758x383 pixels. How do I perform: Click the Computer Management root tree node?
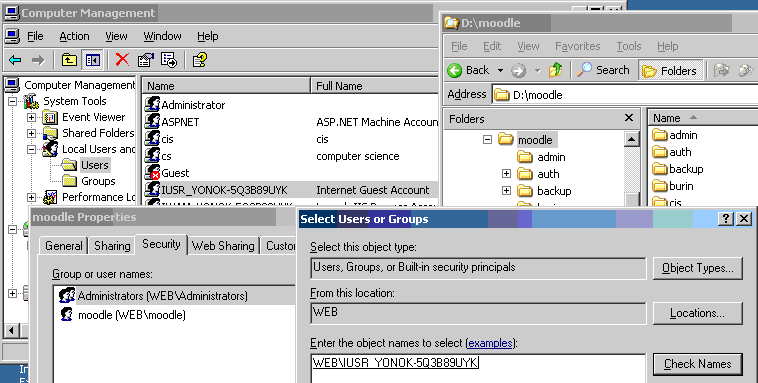(x=71, y=85)
